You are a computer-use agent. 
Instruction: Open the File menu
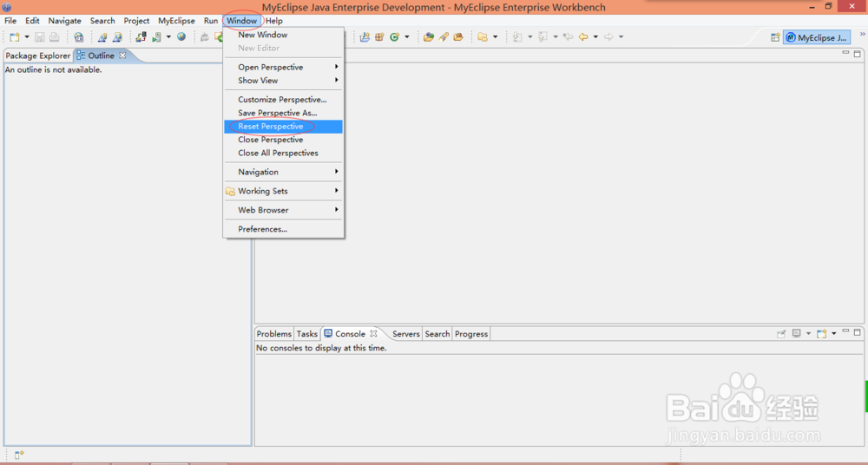coord(10,21)
